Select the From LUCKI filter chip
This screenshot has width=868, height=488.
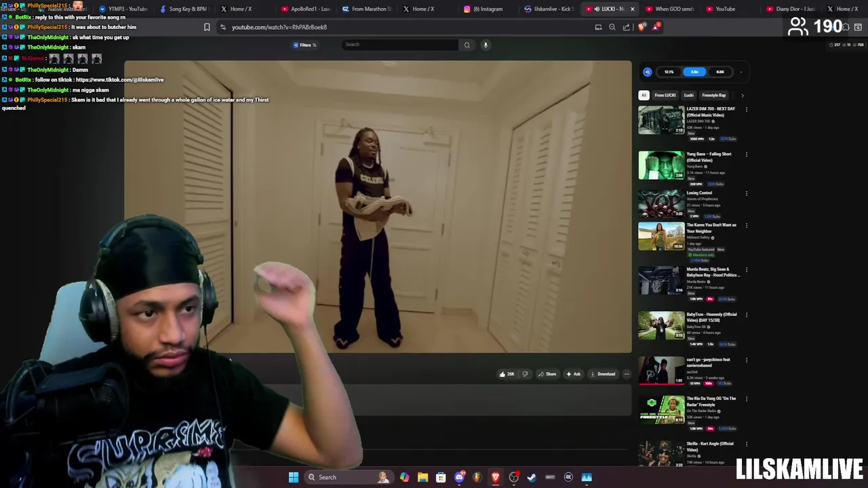pyautogui.click(x=665, y=96)
